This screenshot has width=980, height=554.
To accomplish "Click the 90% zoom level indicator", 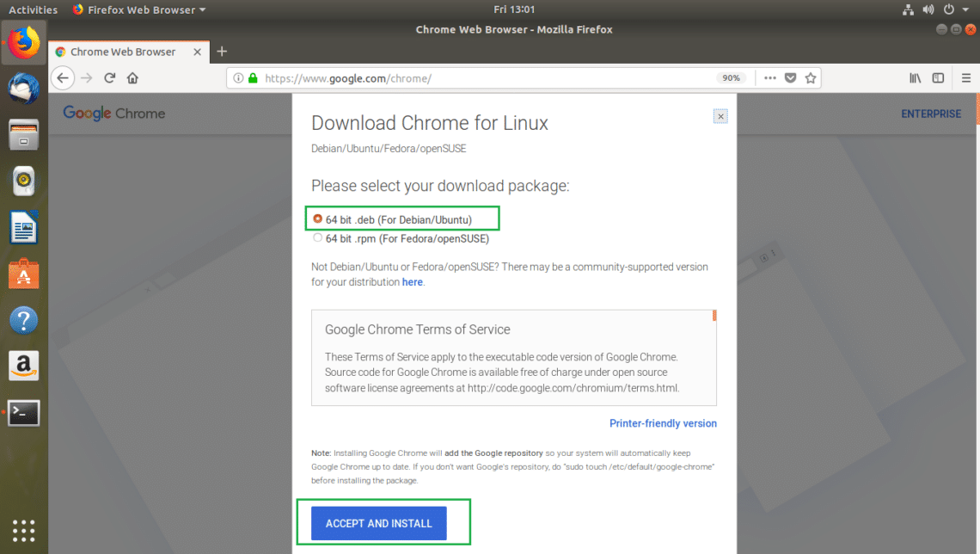I will click(731, 78).
